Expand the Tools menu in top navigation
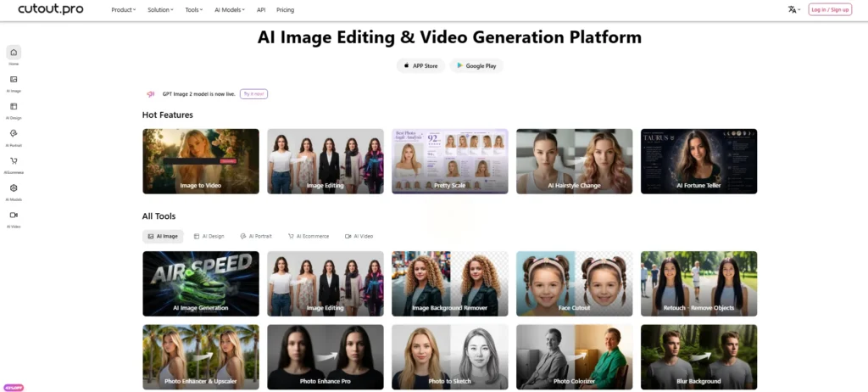Screen dimensions: 868x392 tap(194, 10)
